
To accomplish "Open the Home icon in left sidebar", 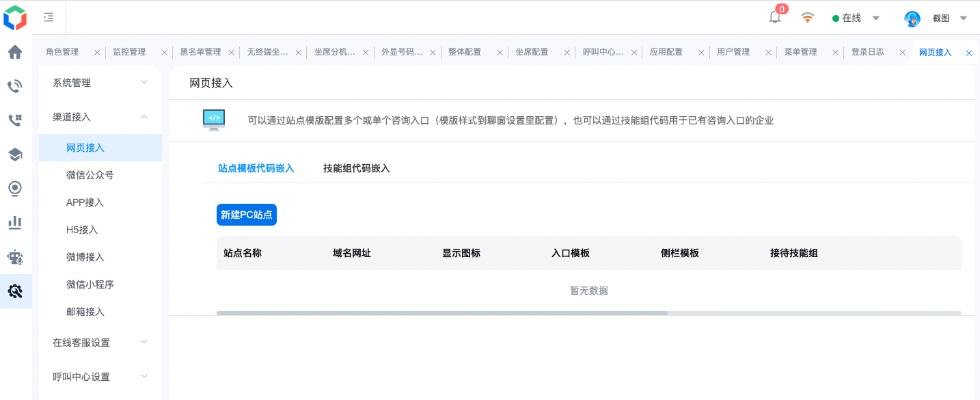I will pos(15,52).
